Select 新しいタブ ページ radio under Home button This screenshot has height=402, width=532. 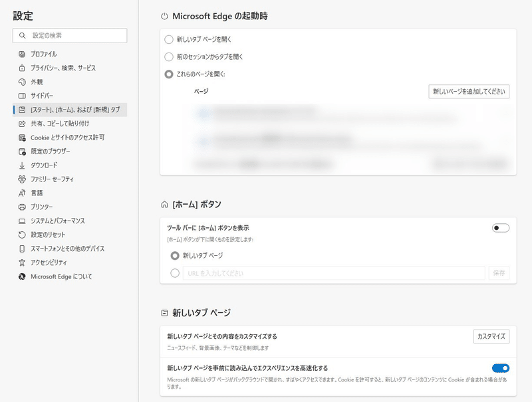pos(175,256)
